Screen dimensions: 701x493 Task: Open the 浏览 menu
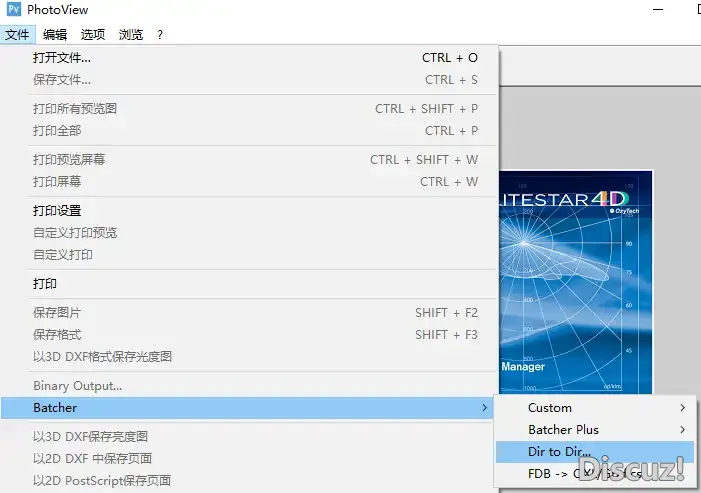pos(131,34)
